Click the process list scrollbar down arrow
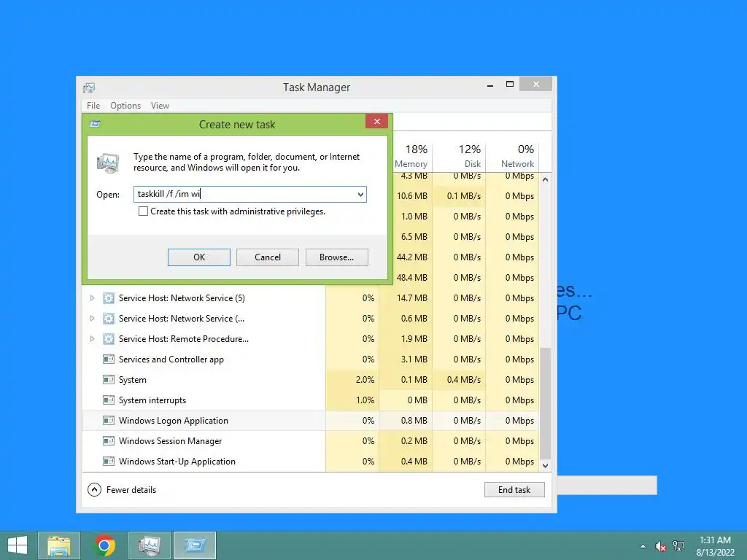The height and width of the screenshot is (560, 747). coord(546,466)
